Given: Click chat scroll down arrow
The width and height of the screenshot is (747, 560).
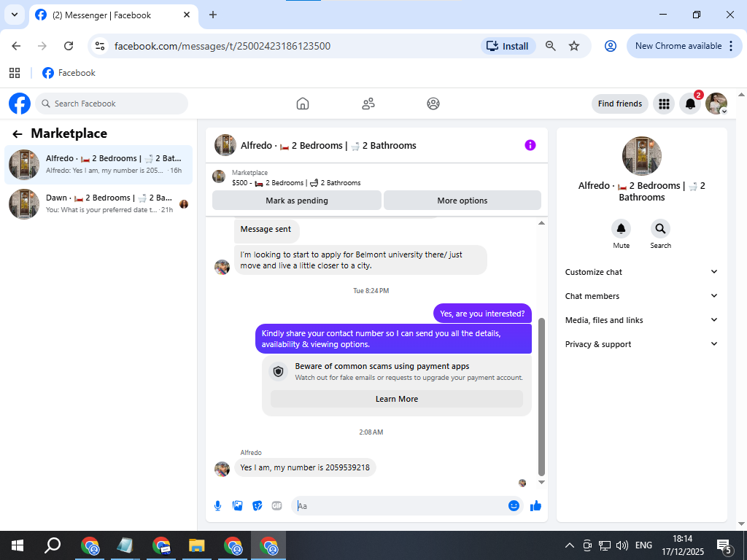Looking at the screenshot, I should pos(541,483).
